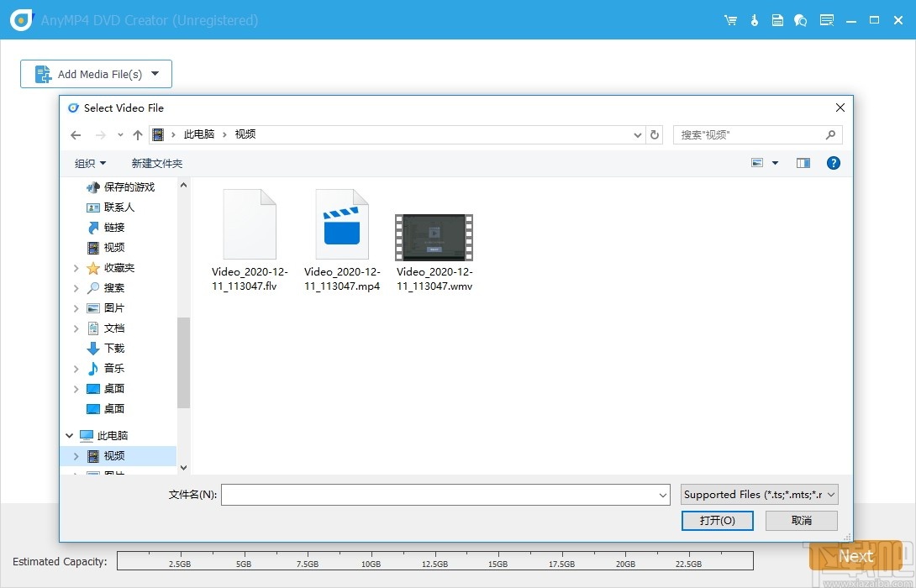Open the title bar menu icon
Screen dimensions: 916x588
pyautogui.click(x=826, y=19)
